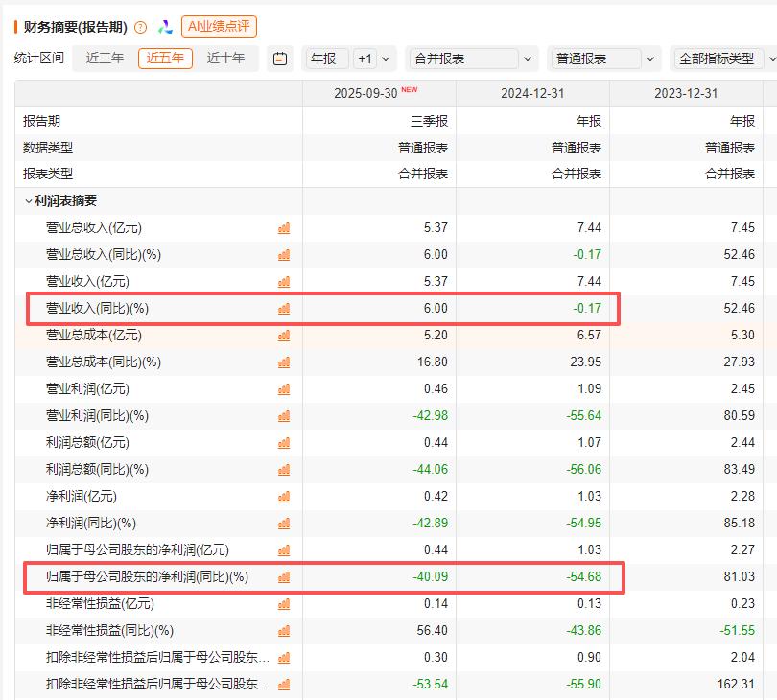Click the help question mark icon beside 财务摘要
The height and width of the screenshot is (700, 777).
(x=141, y=28)
